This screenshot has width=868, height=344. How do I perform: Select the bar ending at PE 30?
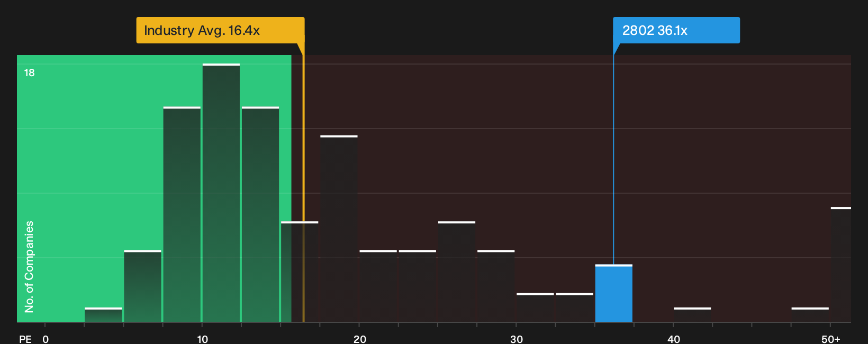(496, 286)
